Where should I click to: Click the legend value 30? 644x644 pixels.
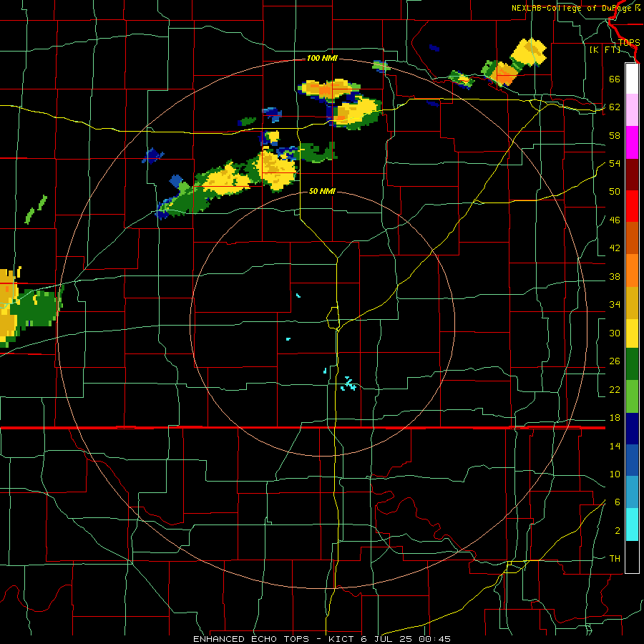click(615, 333)
